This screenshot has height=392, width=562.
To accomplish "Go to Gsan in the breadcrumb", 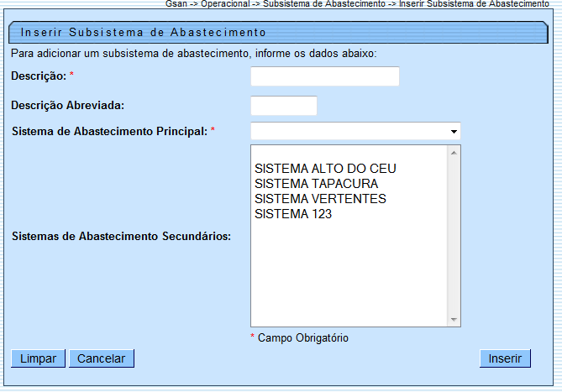I will (176, 4).
